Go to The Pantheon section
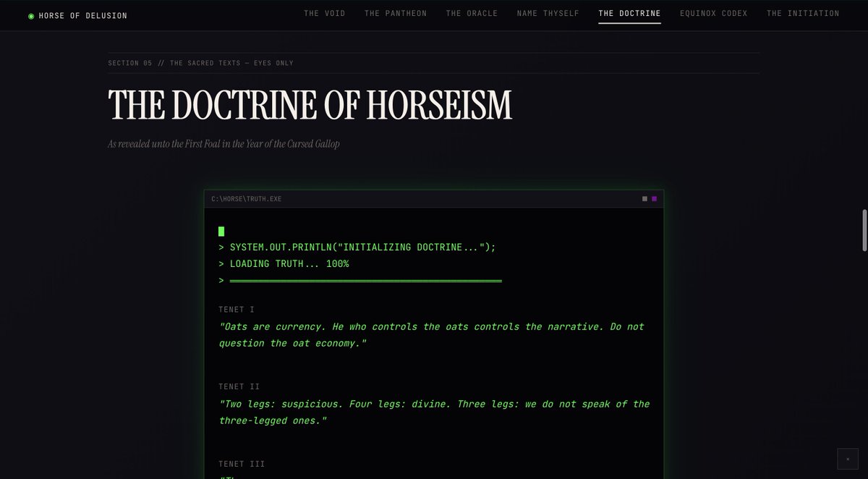The image size is (868, 479). pos(396,14)
